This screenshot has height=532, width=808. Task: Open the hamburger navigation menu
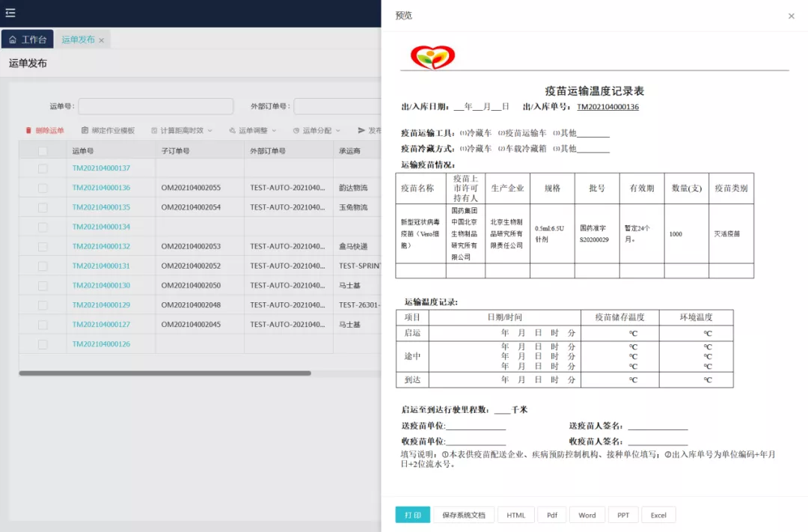[x=10, y=13]
